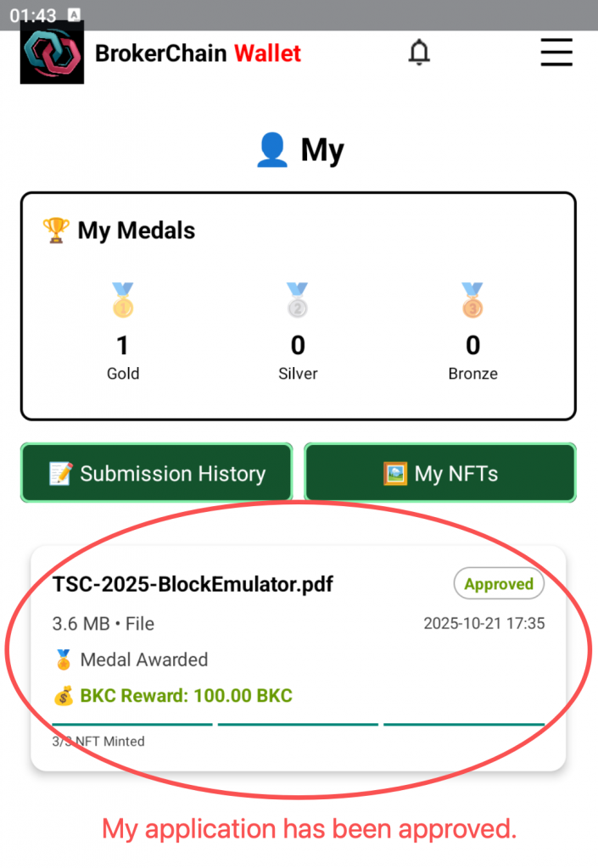Click the silver medal icon

click(298, 301)
